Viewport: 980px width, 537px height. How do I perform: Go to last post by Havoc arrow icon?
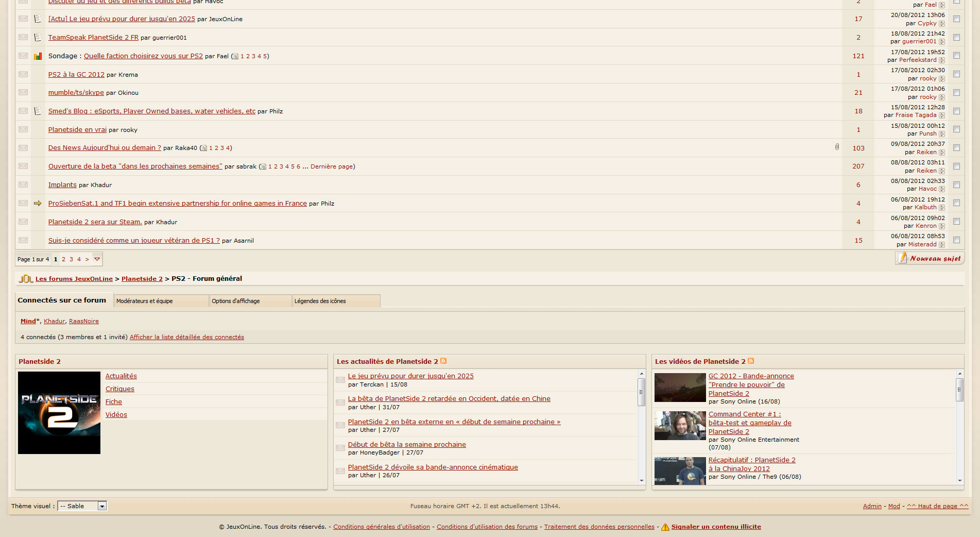(942, 189)
